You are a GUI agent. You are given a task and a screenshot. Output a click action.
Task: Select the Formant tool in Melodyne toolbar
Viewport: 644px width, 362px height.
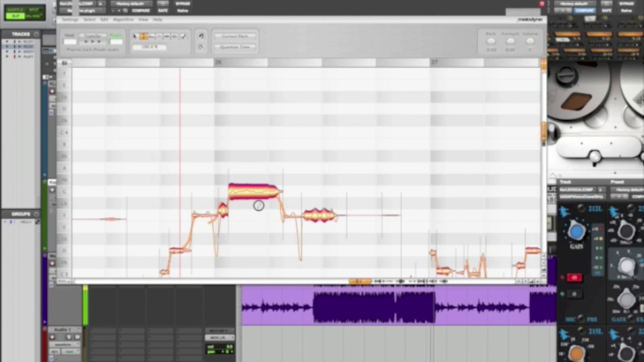(x=151, y=36)
